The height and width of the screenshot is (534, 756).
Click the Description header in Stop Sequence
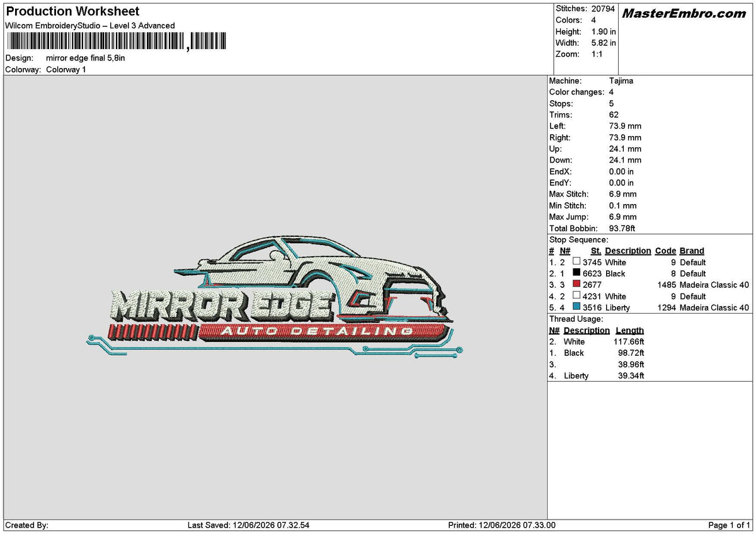pyautogui.click(x=628, y=251)
